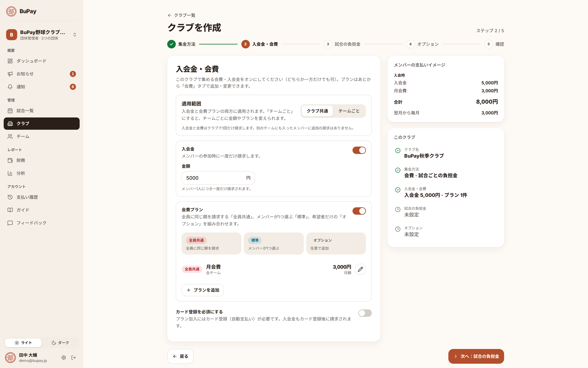Select チームごと scope option
Viewport: 588px width, 368px height.
point(349,111)
